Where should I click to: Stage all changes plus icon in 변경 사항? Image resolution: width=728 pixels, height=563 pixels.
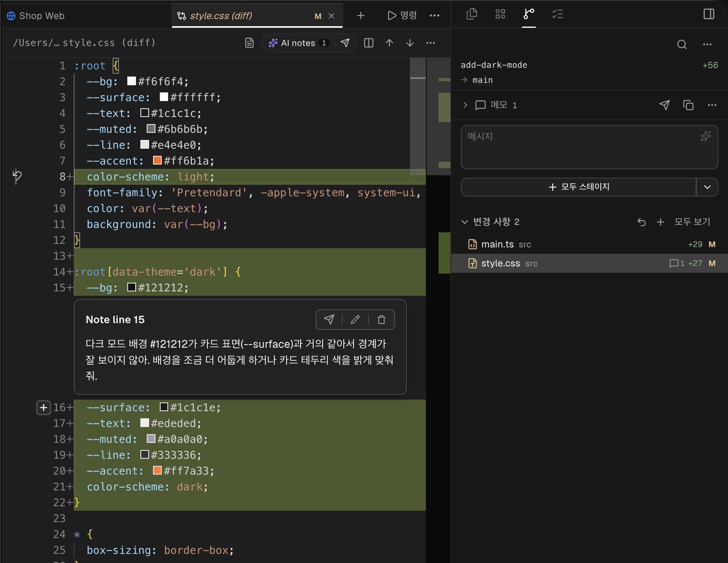[x=661, y=222]
